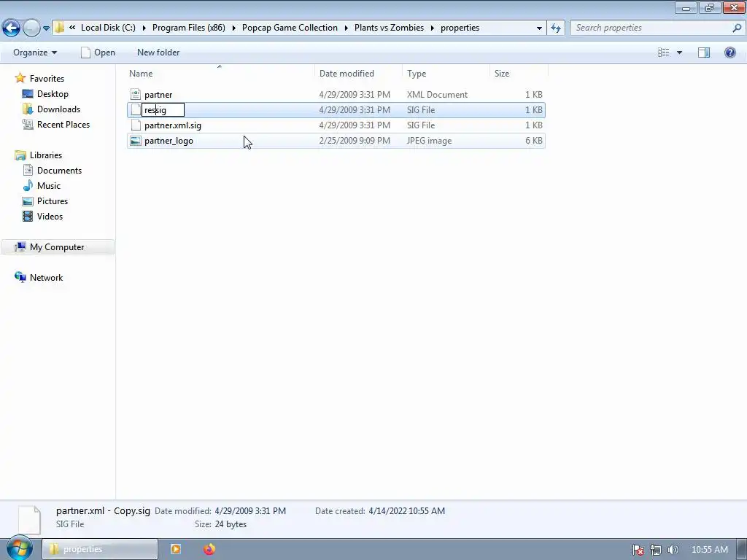Screen dimensions: 747x560
Task: Open the Organize menu
Action: [x=35, y=52]
